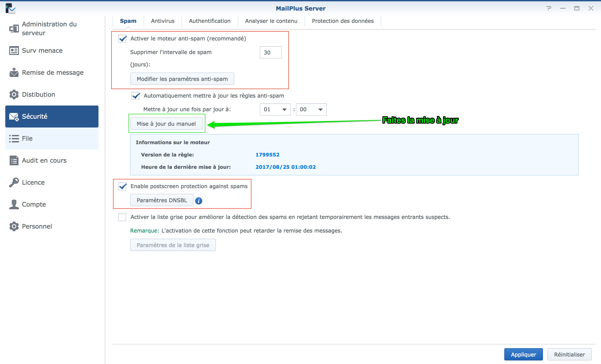Disable postscreen protection checkbox
This screenshot has width=601, height=364.
point(122,186)
